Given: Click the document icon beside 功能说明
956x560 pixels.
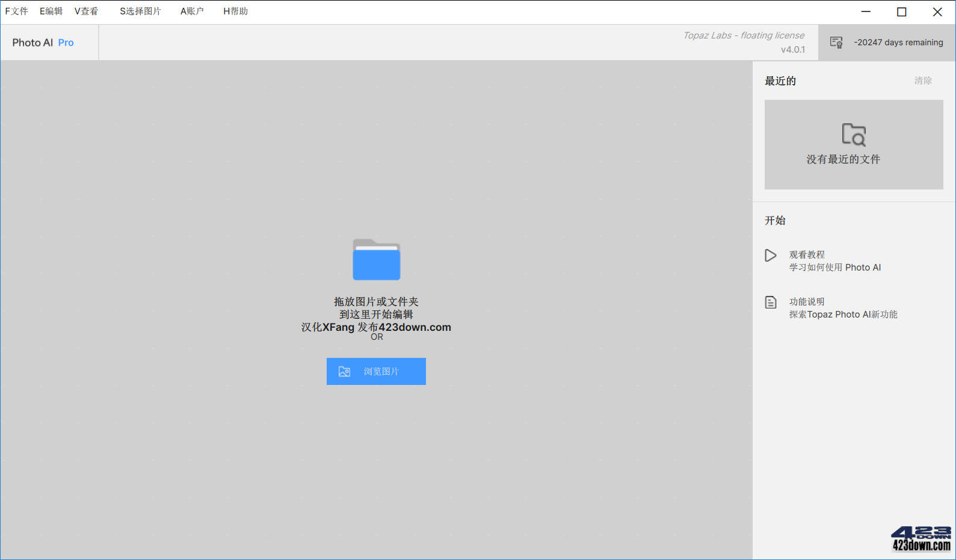Looking at the screenshot, I should tap(770, 302).
